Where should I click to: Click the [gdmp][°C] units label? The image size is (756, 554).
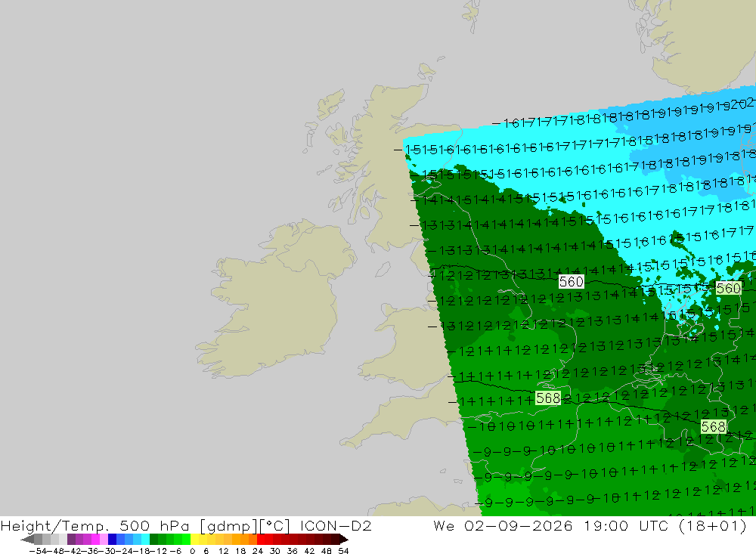click(245, 525)
